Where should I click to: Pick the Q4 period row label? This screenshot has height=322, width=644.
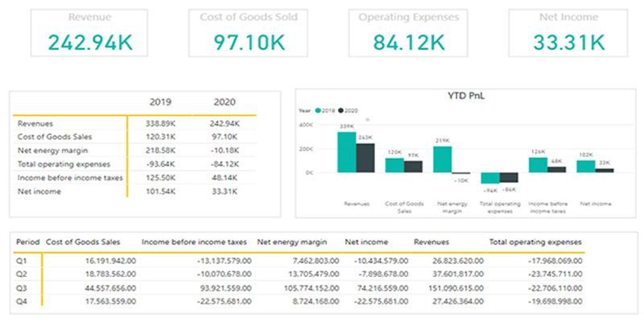pyautogui.click(x=21, y=299)
